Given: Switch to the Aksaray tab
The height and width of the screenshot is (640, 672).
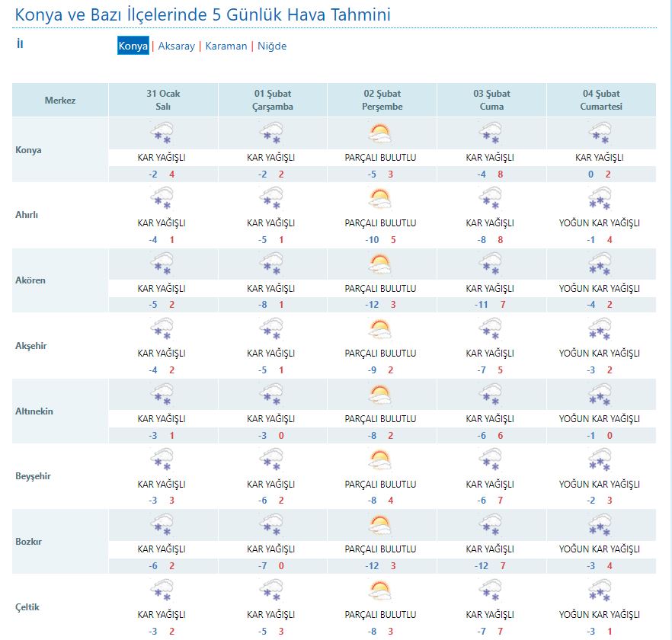Looking at the screenshot, I should click(175, 46).
